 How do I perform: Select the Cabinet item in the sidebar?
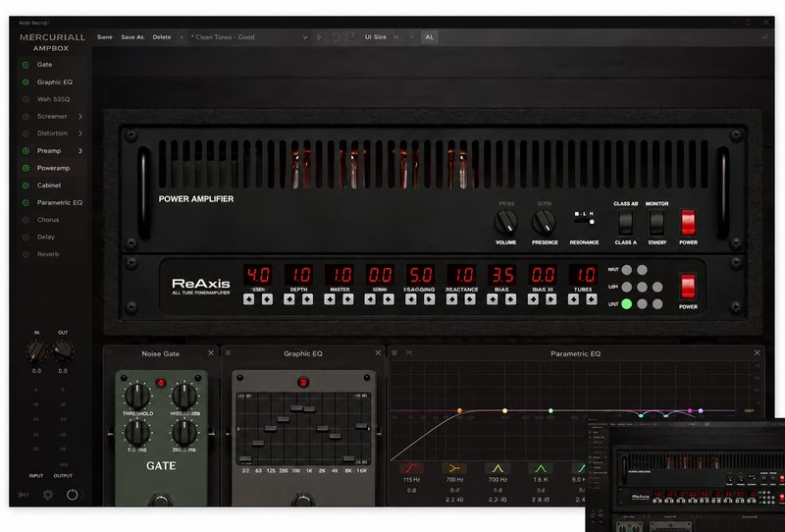[x=48, y=186]
